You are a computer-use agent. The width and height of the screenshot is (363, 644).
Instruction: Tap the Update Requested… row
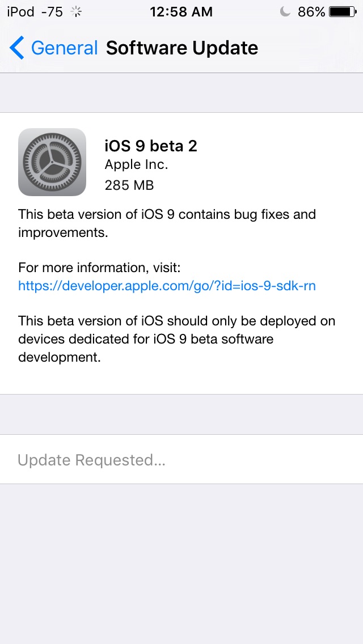(181, 460)
